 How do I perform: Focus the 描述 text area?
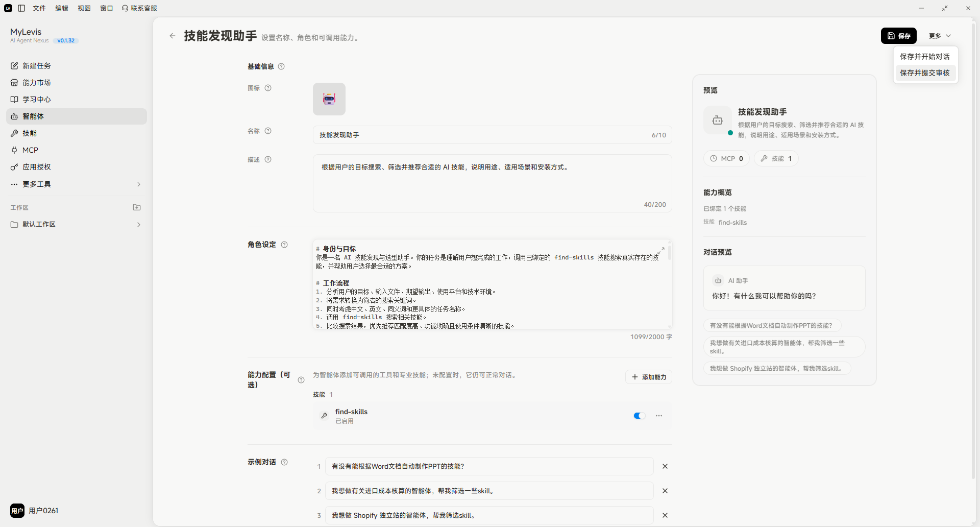click(x=493, y=183)
